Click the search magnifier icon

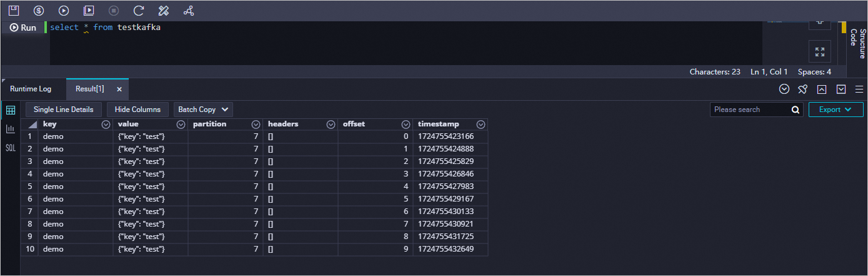[796, 110]
